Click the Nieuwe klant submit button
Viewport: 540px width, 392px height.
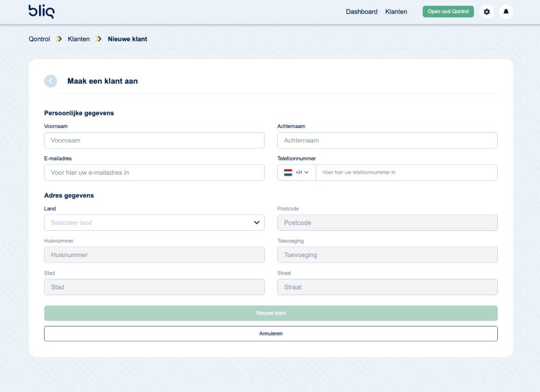271,313
